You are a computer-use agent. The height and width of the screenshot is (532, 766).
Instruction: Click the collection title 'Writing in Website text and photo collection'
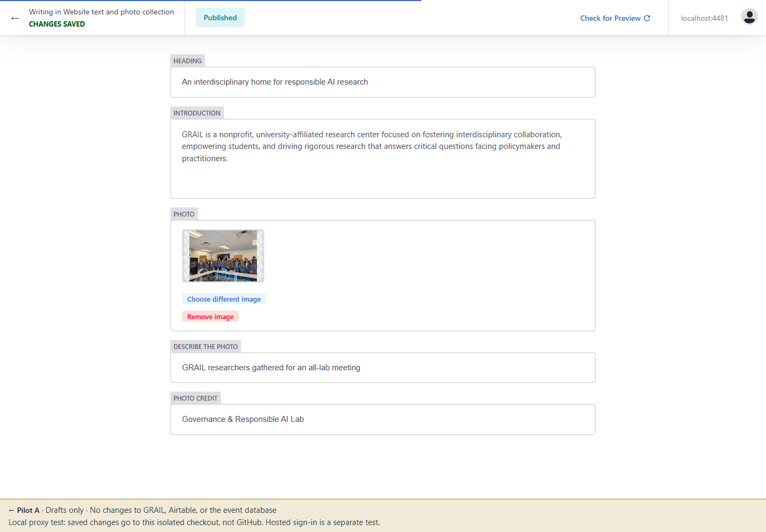pos(101,12)
